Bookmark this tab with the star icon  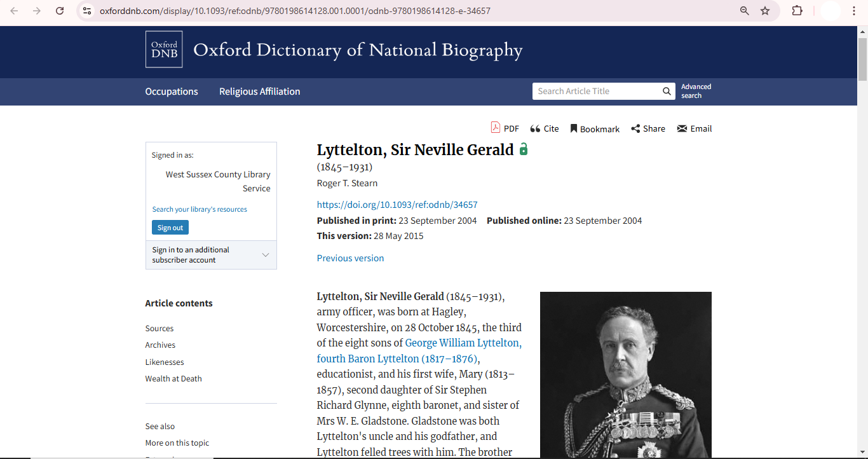pos(765,11)
